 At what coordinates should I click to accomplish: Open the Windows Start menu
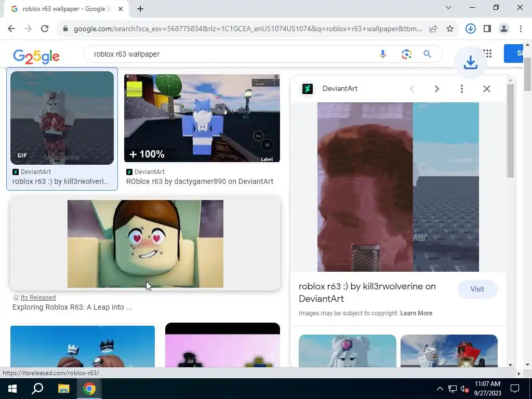[12, 389]
